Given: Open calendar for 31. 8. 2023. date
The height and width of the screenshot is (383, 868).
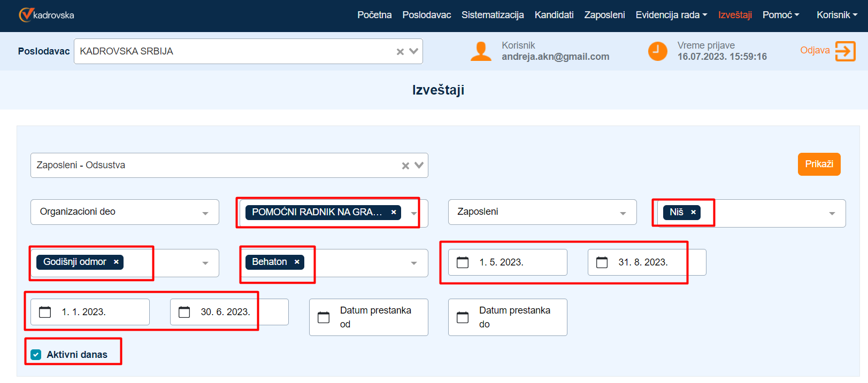Looking at the screenshot, I should click(x=602, y=262).
